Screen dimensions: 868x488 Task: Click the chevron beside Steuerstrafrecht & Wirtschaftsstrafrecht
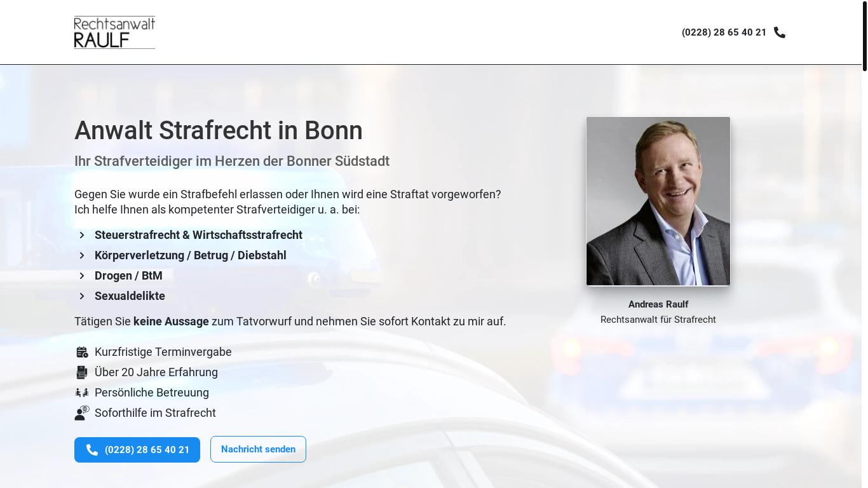[x=82, y=235]
